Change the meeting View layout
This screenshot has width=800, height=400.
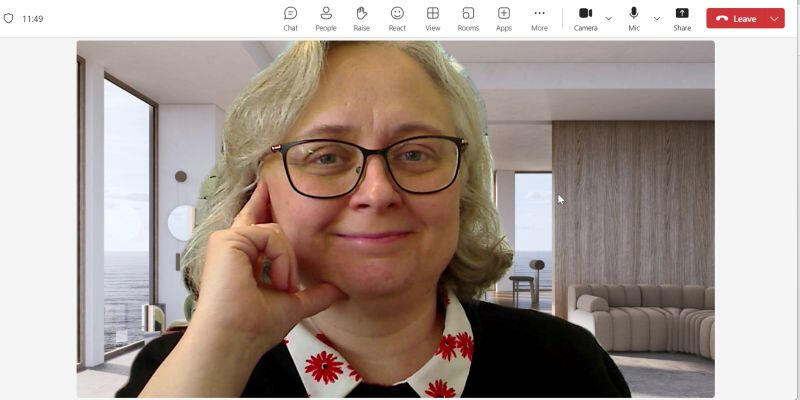(x=433, y=19)
